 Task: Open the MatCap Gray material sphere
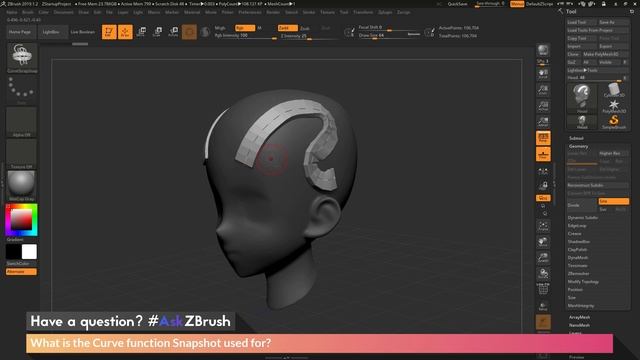(x=22, y=186)
